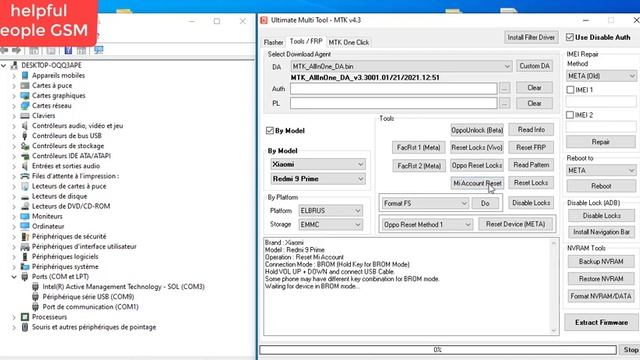Click the Contrôleurs de stockage icon
Viewport: 640px width, 360px height.
click(25, 146)
